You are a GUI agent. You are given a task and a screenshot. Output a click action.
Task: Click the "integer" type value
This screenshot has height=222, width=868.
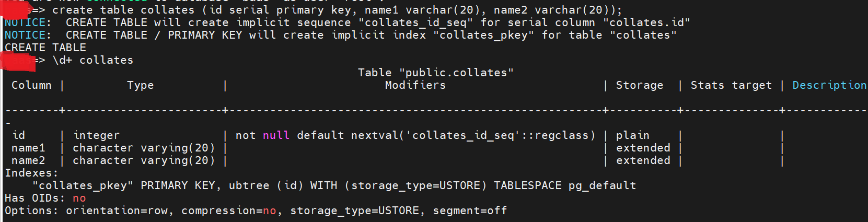[x=96, y=135]
